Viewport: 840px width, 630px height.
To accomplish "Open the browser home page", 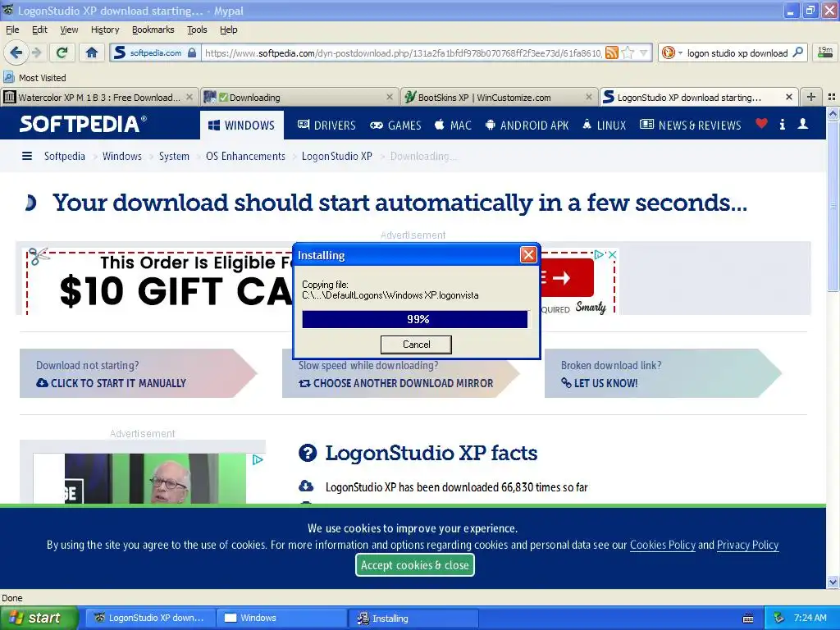I will coord(92,52).
